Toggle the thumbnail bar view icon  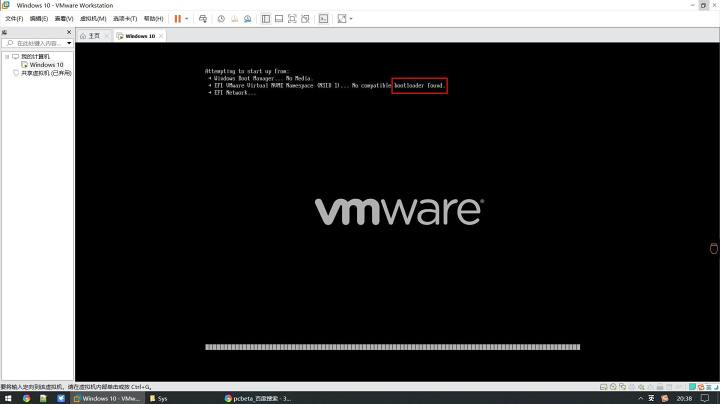pyautogui.click(x=279, y=19)
